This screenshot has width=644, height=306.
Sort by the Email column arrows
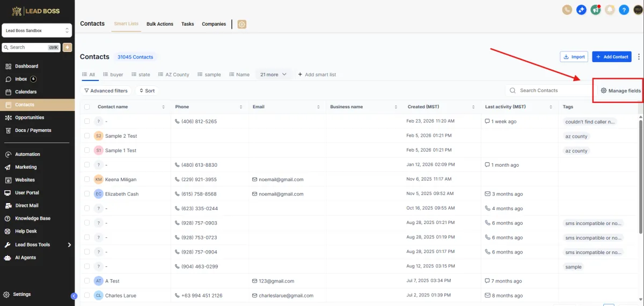(x=318, y=107)
